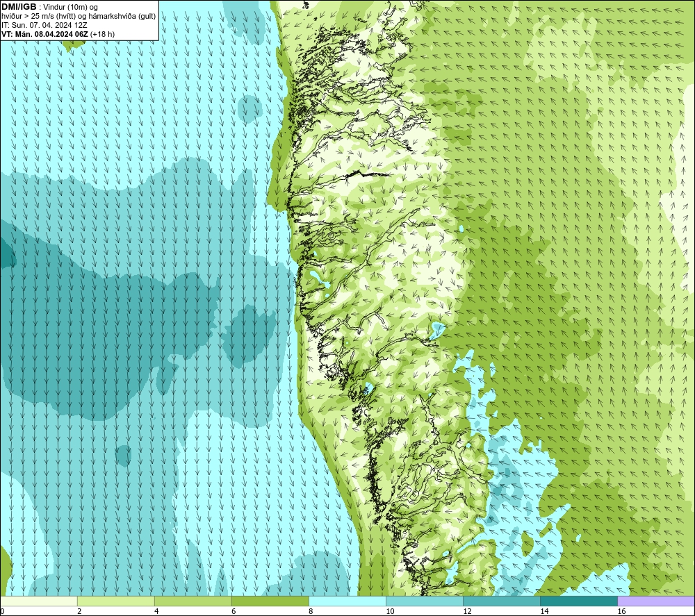Select the 14–16 m/s dark teal swatch

pyautogui.click(x=579, y=601)
